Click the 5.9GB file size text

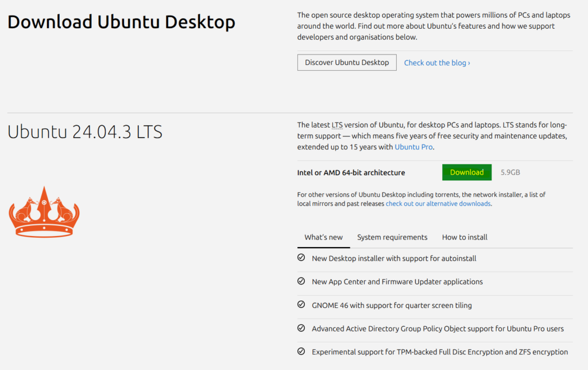pos(510,172)
